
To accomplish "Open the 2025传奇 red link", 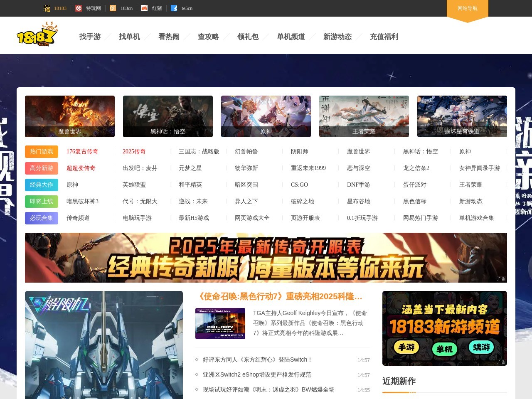I will click(x=134, y=151).
